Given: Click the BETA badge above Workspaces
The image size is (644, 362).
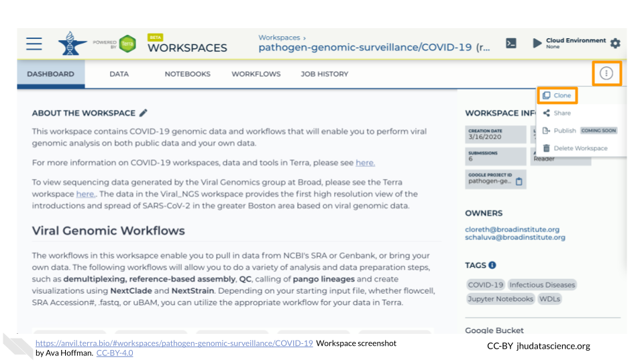Looking at the screenshot, I should pos(155,38).
